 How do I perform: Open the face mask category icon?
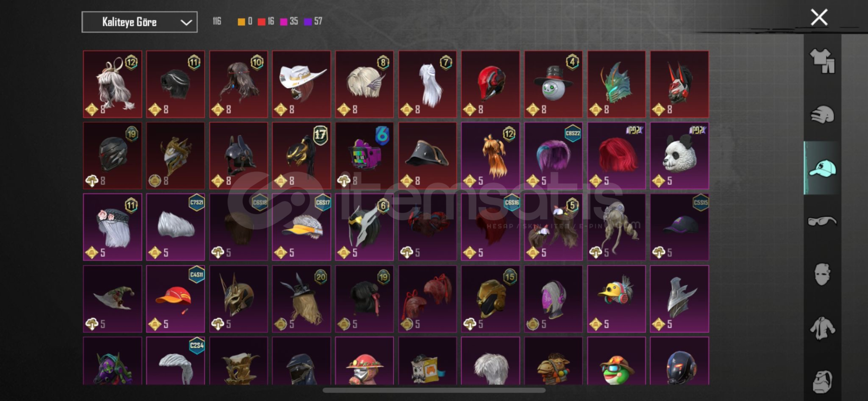(822, 274)
